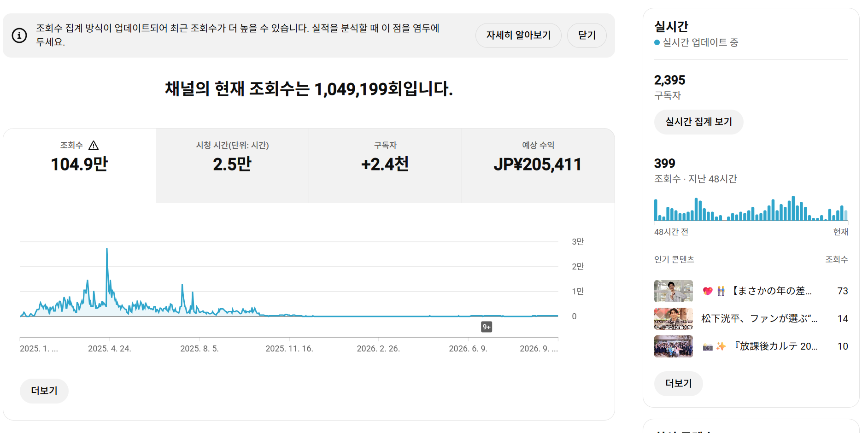
Task: Open thumbnail of 【まさかの年の差 video
Action: 674,291
